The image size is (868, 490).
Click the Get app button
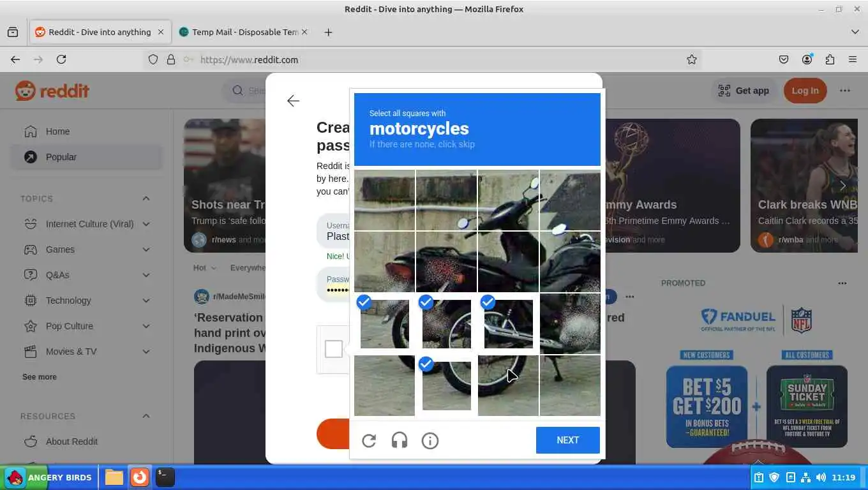744,91
